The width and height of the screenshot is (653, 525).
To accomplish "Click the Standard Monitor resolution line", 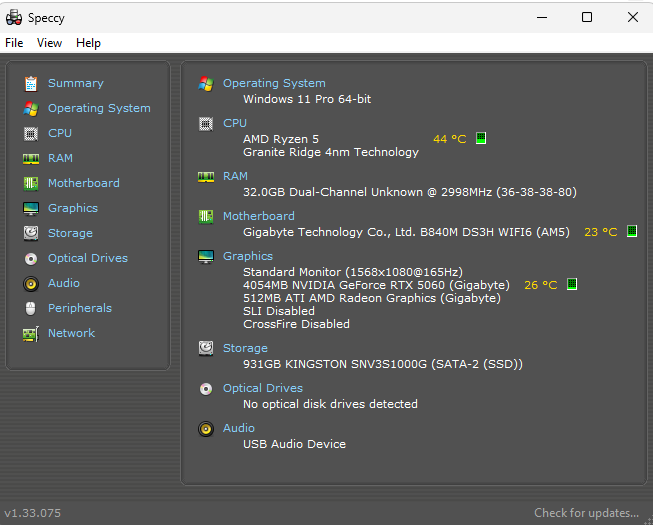I will coord(353,272).
